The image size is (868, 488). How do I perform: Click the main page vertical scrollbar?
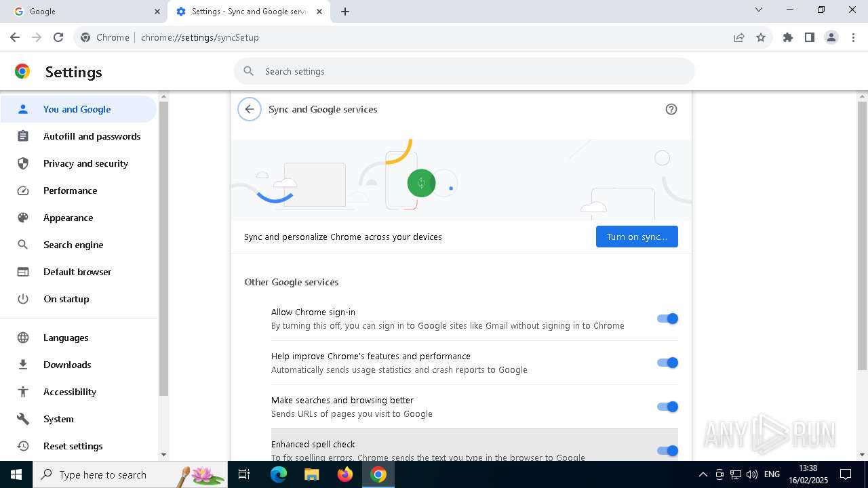[862, 236]
